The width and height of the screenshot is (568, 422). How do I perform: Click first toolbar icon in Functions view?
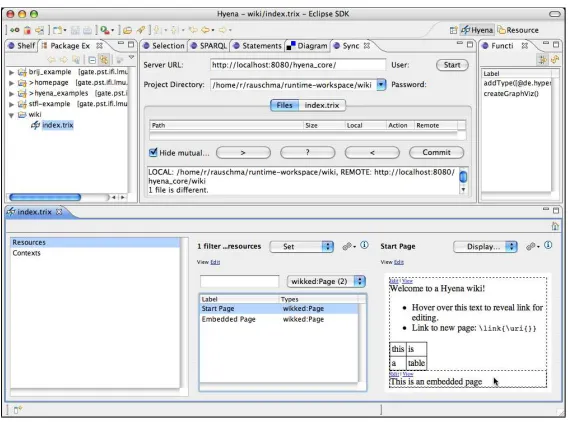click(542, 60)
